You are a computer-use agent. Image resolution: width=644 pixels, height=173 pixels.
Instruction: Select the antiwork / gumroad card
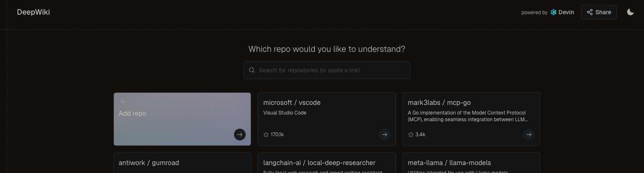[x=182, y=163]
